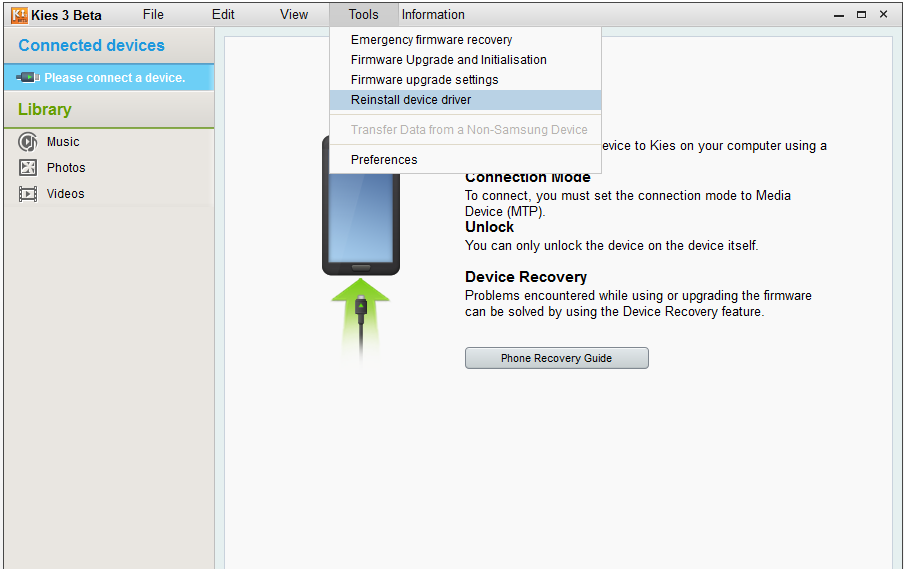Click the Kies 3 Beta app logo icon
Image resolution: width=904 pixels, height=569 pixels.
click(19, 16)
